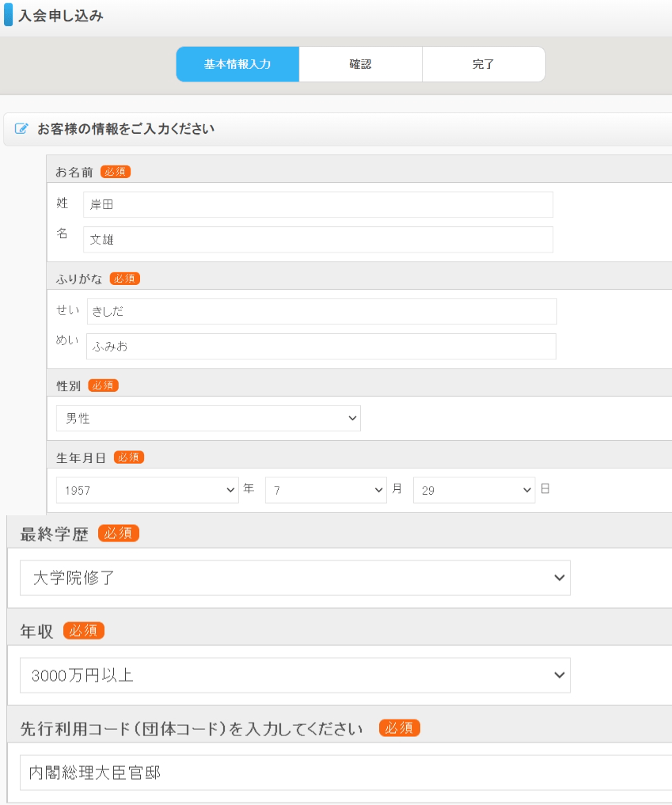Switch to the 確認 step tab
Viewport: 672px width, 805px height.
tap(360, 64)
